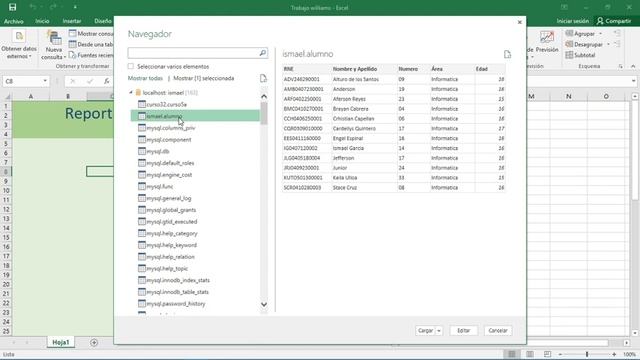Image resolution: width=640 pixels, height=360 pixels.
Task: Collapse the ribbon with the chevron
Action: (x=633, y=66)
